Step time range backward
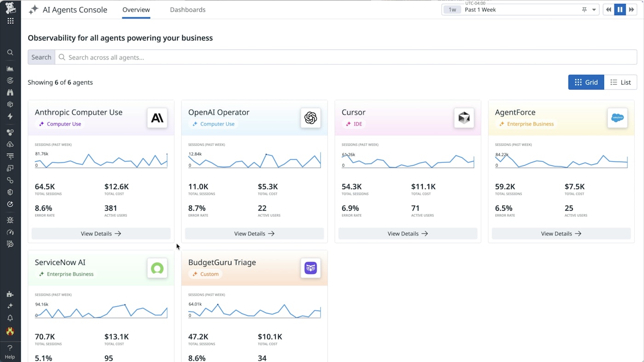644x362 pixels. (609, 10)
